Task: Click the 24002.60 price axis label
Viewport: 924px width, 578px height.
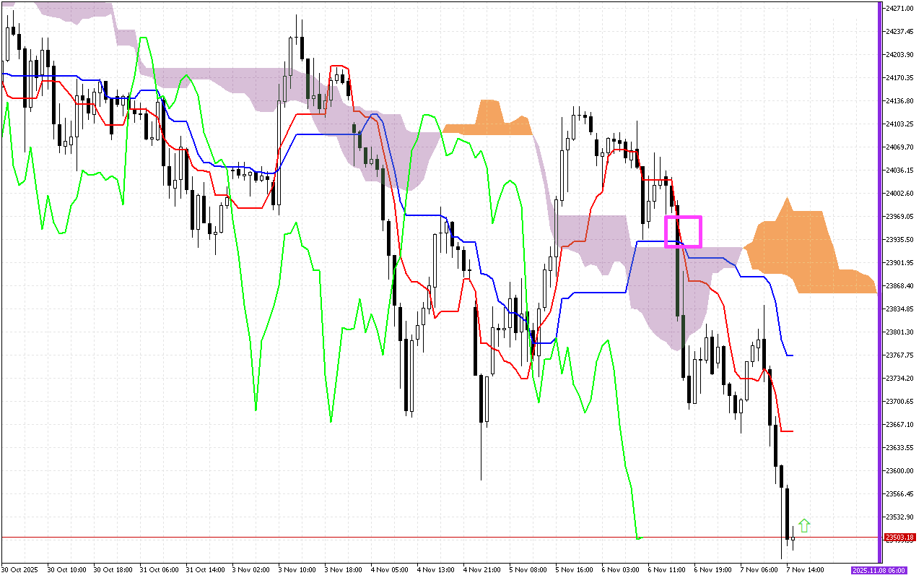Action: click(899, 194)
